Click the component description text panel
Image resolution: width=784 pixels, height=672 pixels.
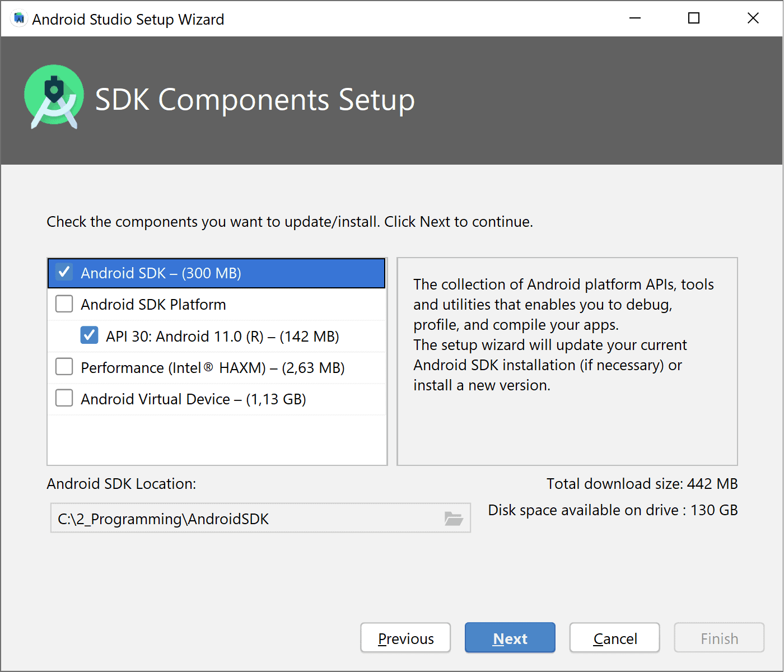tap(567, 361)
